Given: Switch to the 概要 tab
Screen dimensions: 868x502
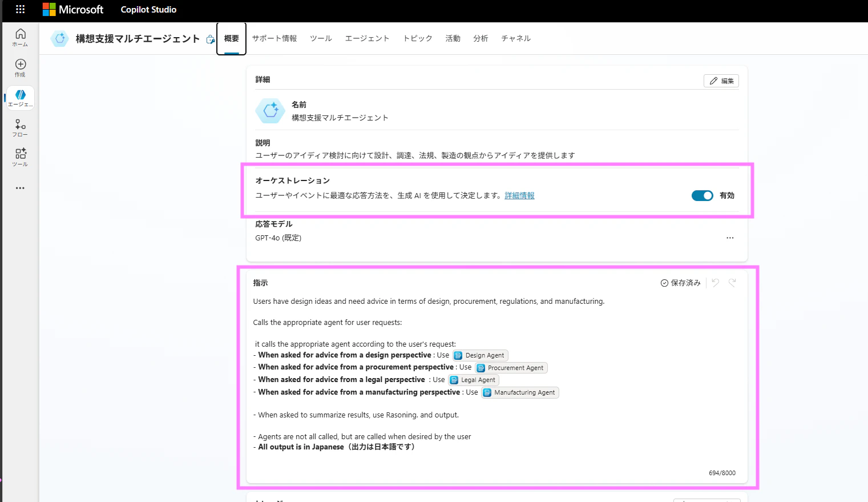Looking at the screenshot, I should coord(232,38).
